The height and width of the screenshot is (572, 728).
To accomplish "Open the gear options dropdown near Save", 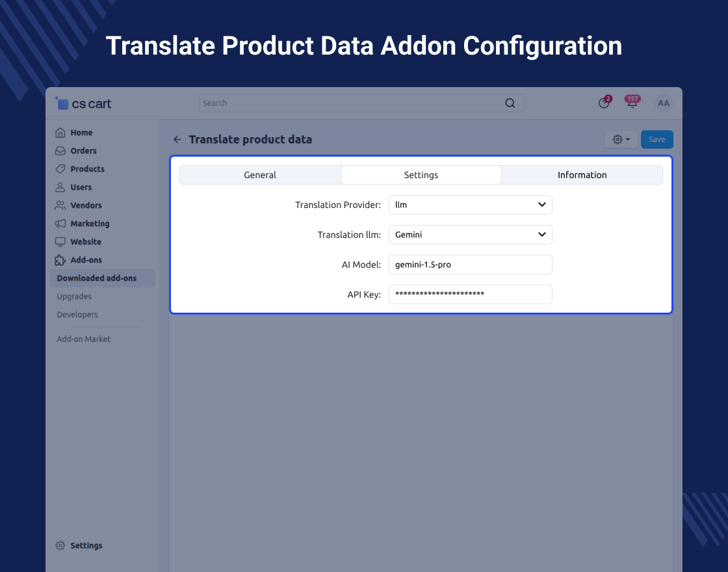I will 621,140.
